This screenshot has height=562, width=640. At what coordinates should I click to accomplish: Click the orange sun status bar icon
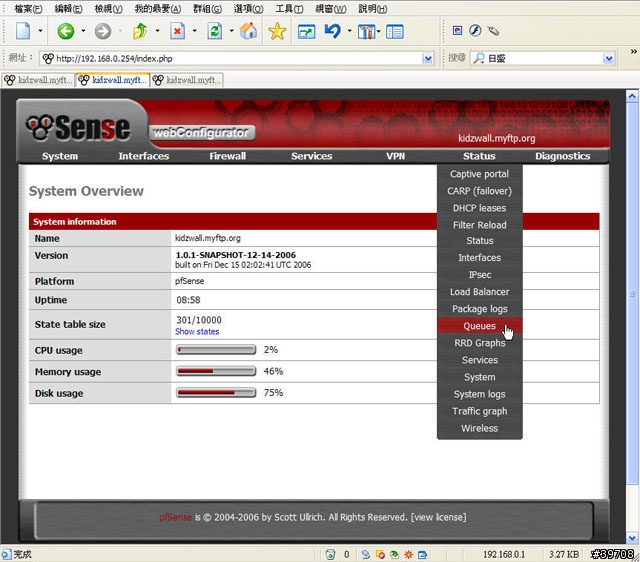click(x=408, y=554)
